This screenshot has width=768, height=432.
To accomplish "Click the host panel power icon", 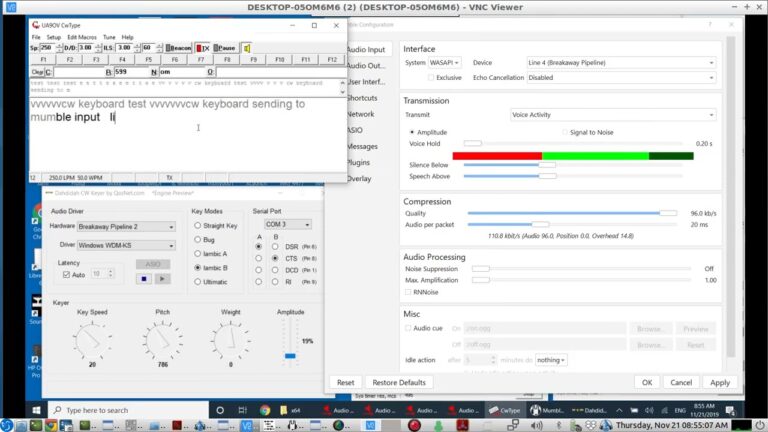I will pos(759,425).
